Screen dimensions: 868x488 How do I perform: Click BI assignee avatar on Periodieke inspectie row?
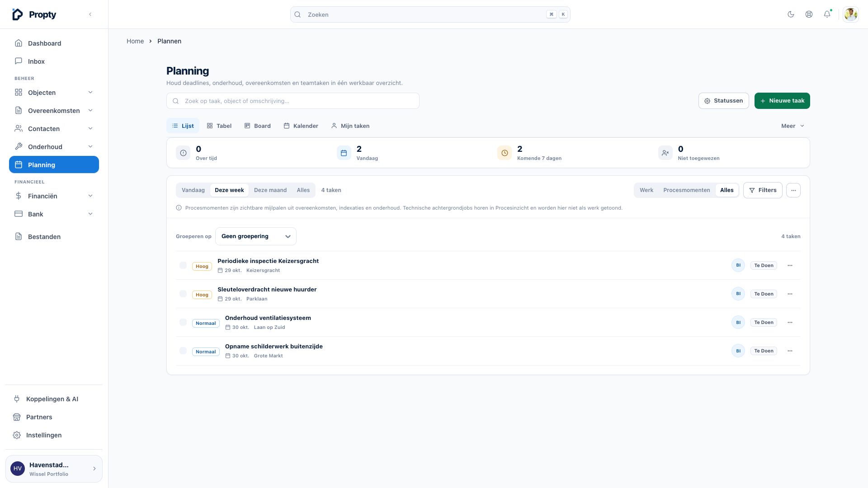[738, 266]
